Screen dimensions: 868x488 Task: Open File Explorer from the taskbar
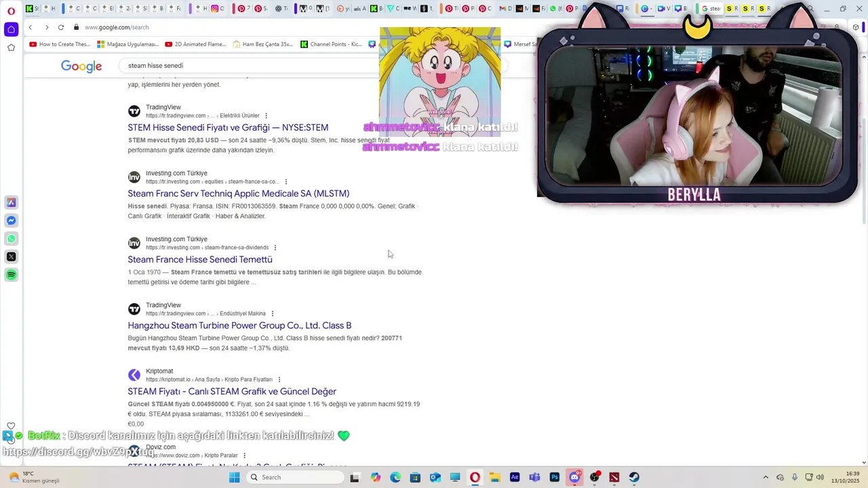click(495, 477)
